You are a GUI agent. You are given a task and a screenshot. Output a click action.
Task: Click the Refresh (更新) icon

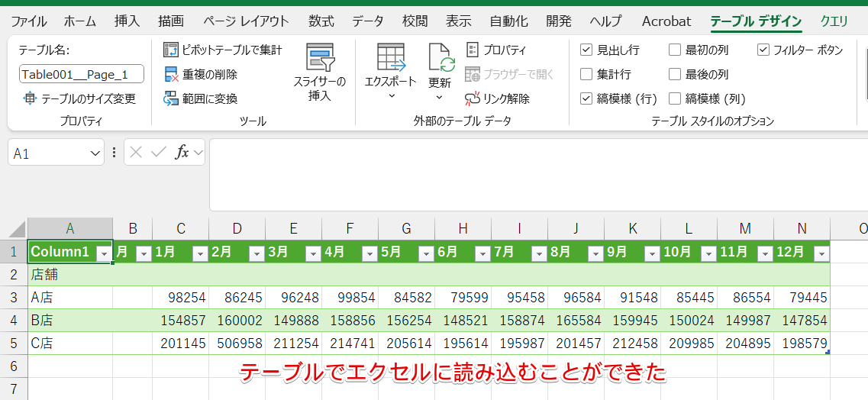point(441,57)
